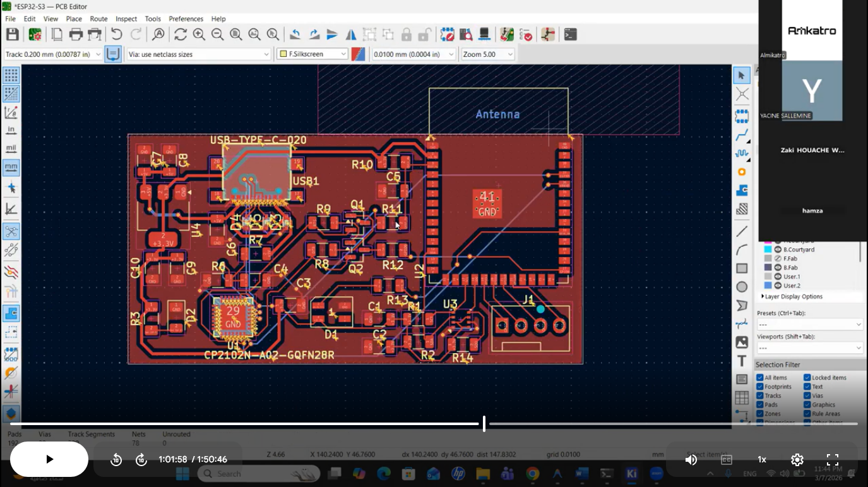
Task: Click the video fullscreen button
Action: pyautogui.click(x=833, y=460)
